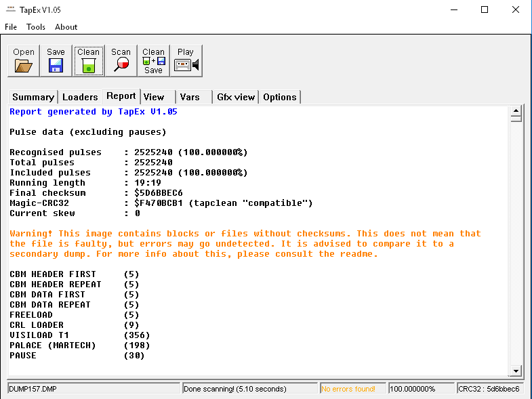Open a tape file with the Open folder icon
532x399 pixels.
(x=24, y=61)
